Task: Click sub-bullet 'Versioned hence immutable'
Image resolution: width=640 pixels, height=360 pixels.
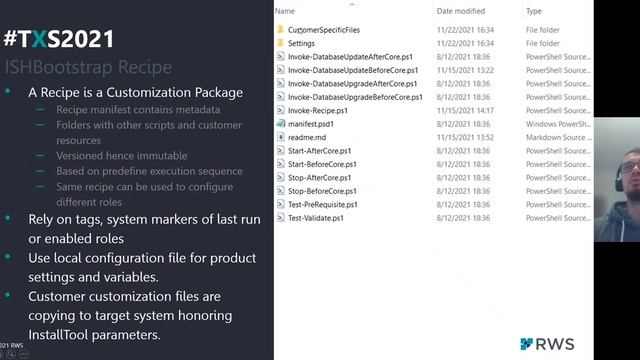Action: coord(122,156)
